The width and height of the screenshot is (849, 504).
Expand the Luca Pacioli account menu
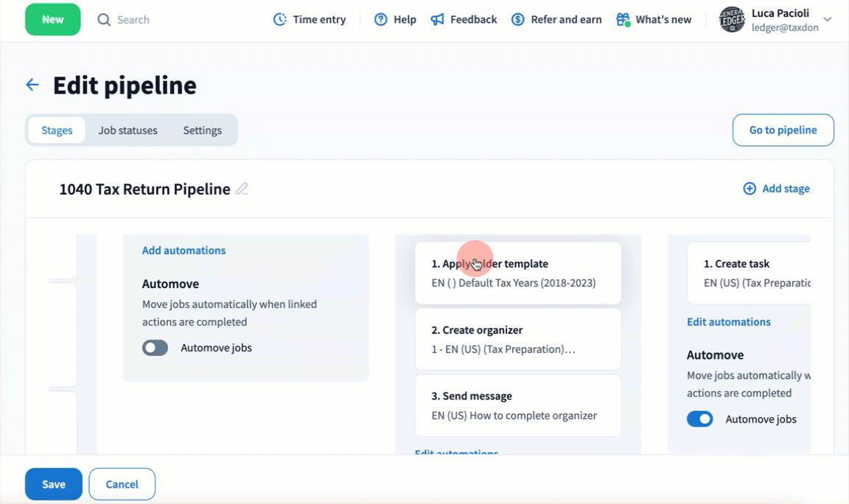click(x=828, y=20)
